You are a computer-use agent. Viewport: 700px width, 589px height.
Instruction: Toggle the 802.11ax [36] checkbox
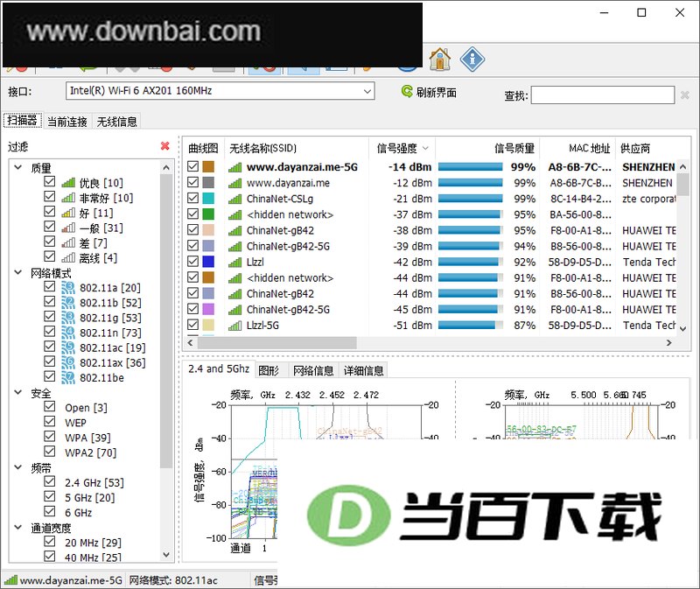pos(50,361)
